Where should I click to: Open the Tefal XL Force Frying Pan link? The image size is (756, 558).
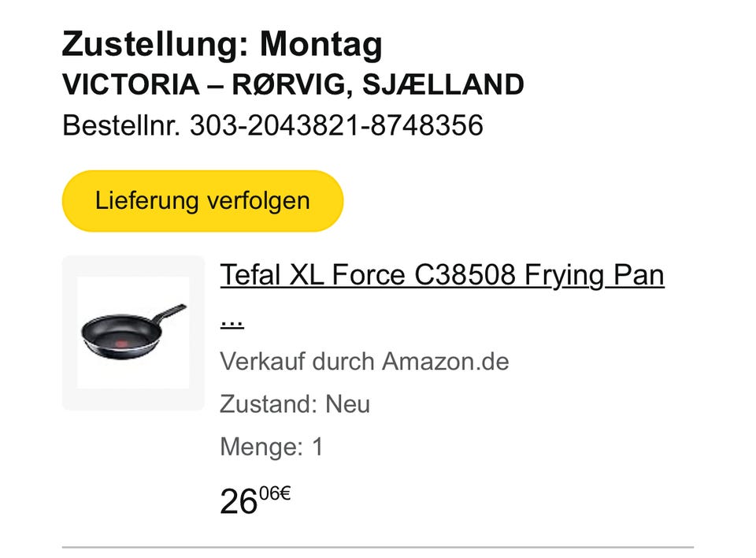[441, 276]
